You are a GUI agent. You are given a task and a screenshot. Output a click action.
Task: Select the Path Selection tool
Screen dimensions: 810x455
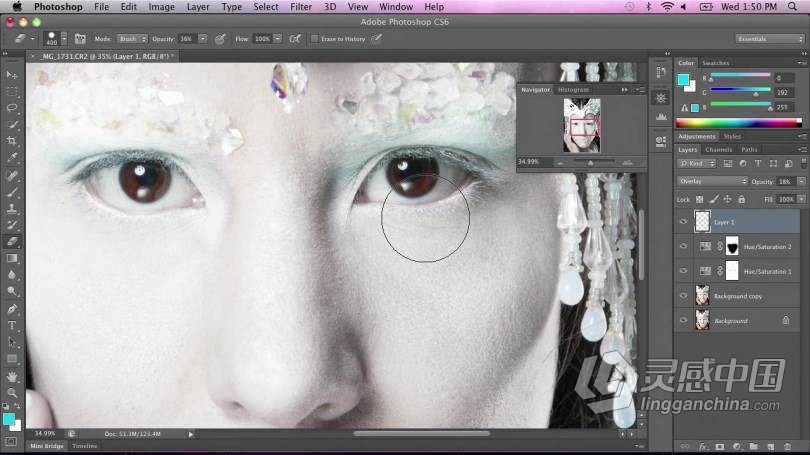point(12,342)
